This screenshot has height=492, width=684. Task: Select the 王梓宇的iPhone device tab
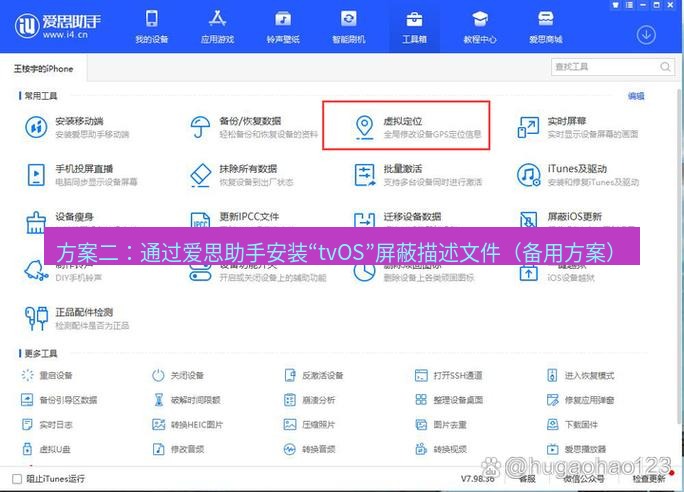click(x=44, y=68)
